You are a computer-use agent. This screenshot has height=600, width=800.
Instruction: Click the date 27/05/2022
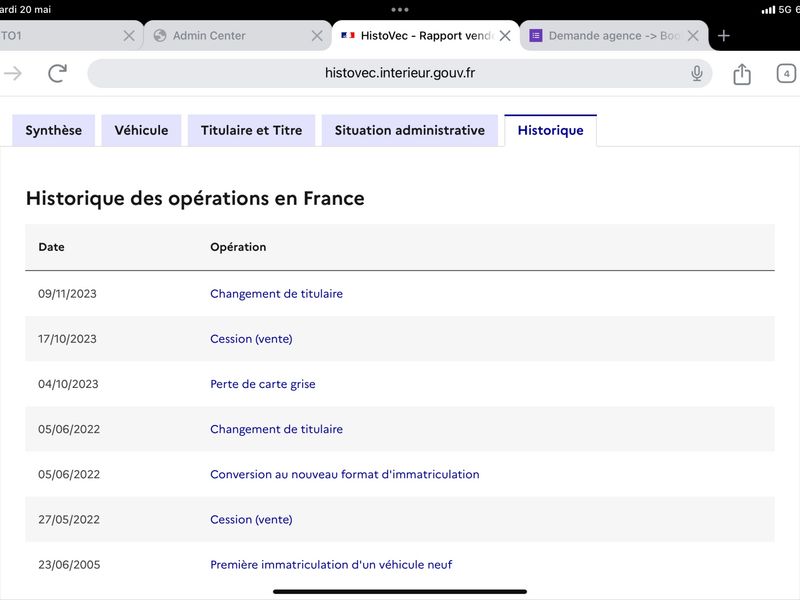click(x=69, y=519)
